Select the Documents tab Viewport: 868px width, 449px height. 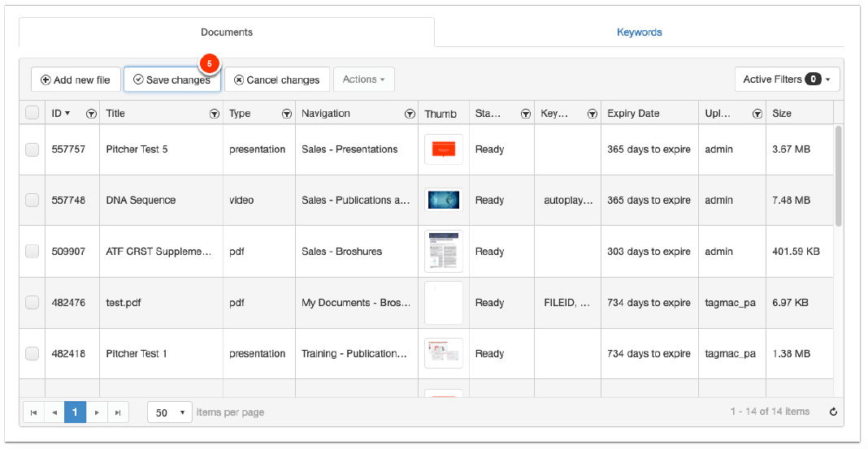pyautogui.click(x=227, y=32)
